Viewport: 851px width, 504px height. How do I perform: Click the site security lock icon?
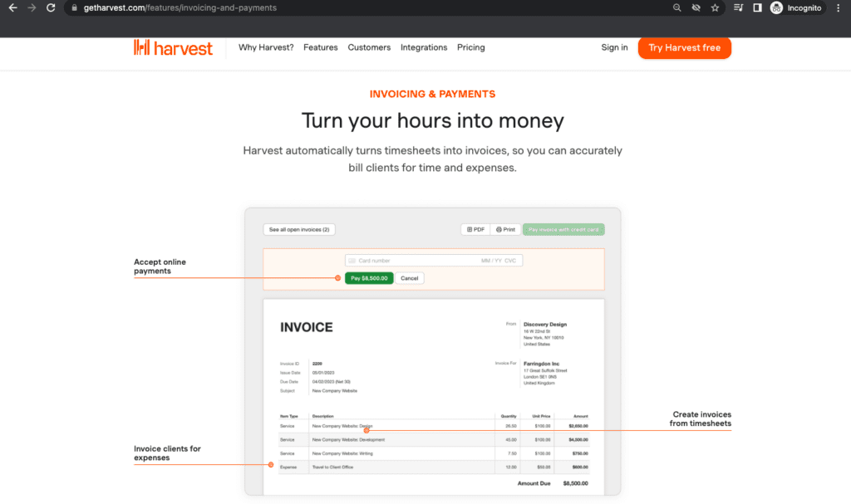tap(73, 7)
